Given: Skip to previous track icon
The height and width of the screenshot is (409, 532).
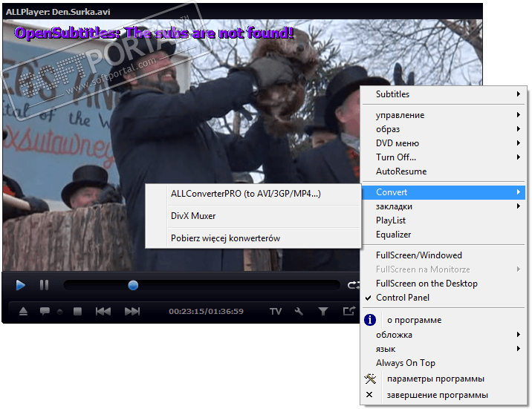Looking at the screenshot, I should (103, 311).
